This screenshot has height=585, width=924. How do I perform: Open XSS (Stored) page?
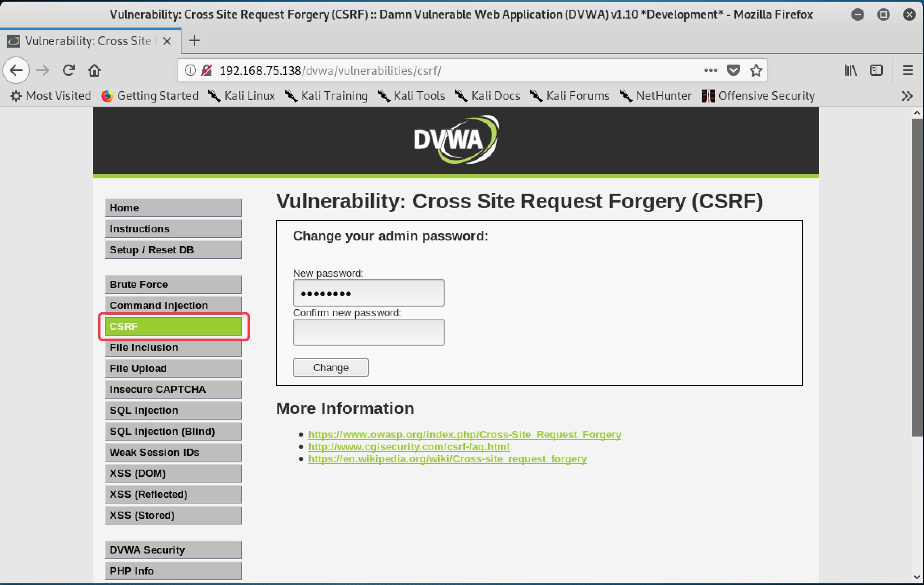174,515
